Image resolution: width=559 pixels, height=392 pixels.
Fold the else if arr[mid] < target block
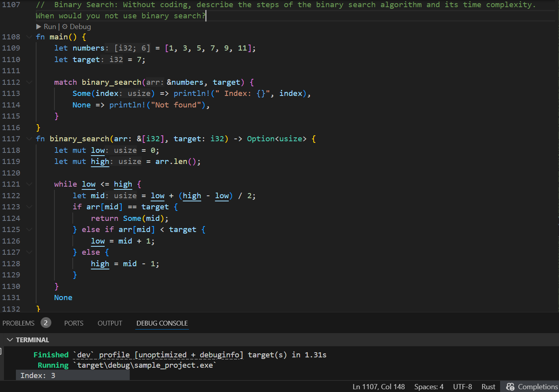tap(29, 230)
